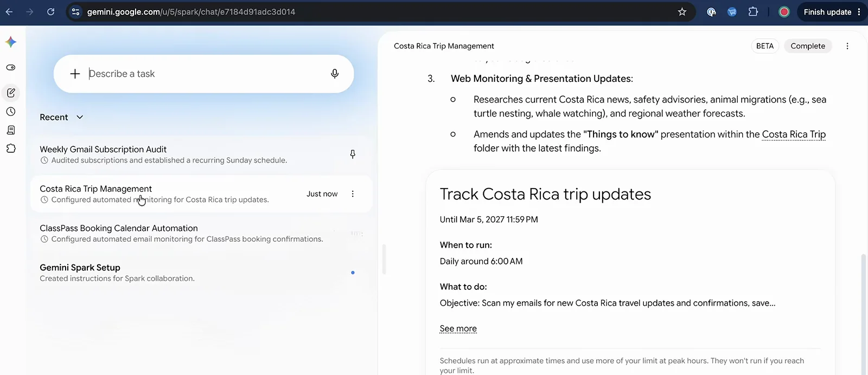This screenshot has width=868, height=375.
Task: Open the clock schedule icon in the sidebar
Action: click(x=11, y=112)
